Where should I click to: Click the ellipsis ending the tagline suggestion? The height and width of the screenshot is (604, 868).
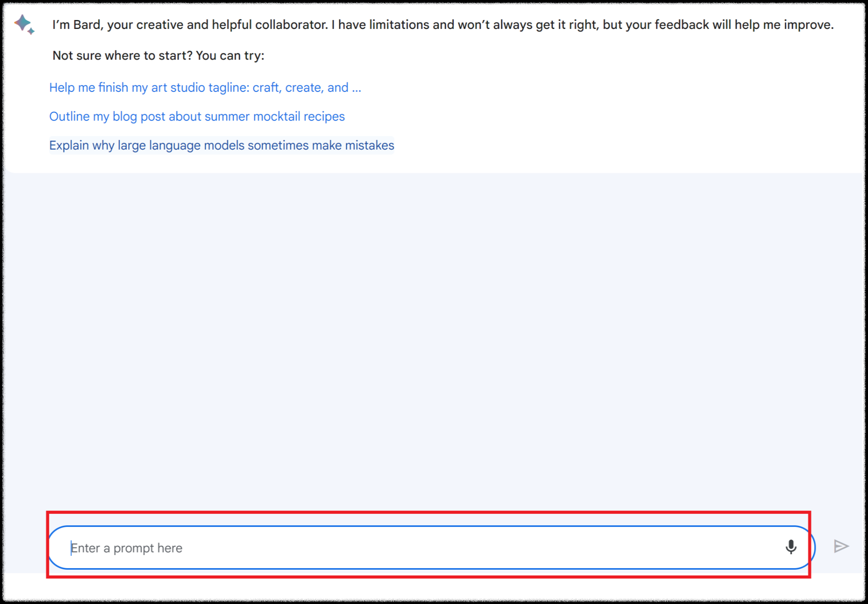click(356, 88)
